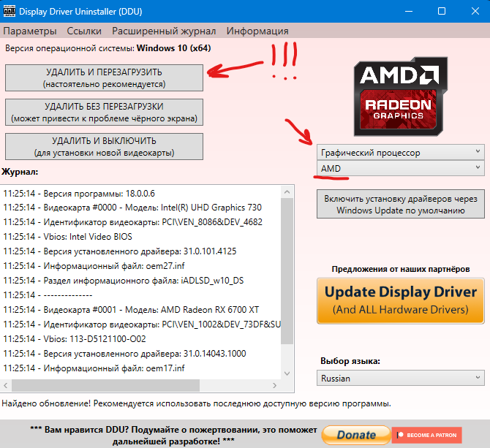
Task: Click the 'Найдено обновление!' status message
Action: pos(196,403)
